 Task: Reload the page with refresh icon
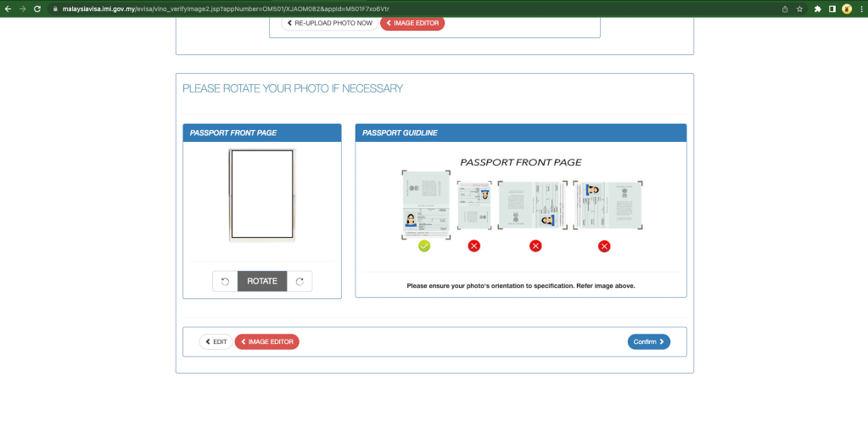coord(37,8)
